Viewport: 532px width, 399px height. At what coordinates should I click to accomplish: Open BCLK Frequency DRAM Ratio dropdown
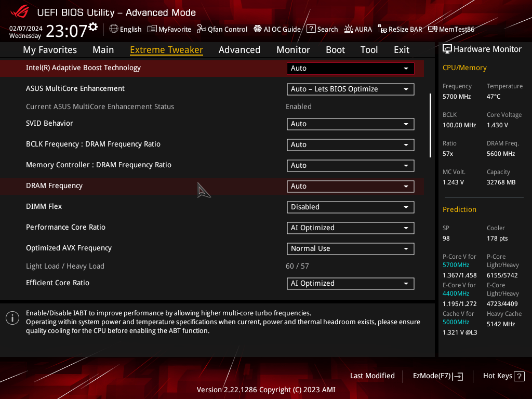pyautogui.click(x=351, y=144)
